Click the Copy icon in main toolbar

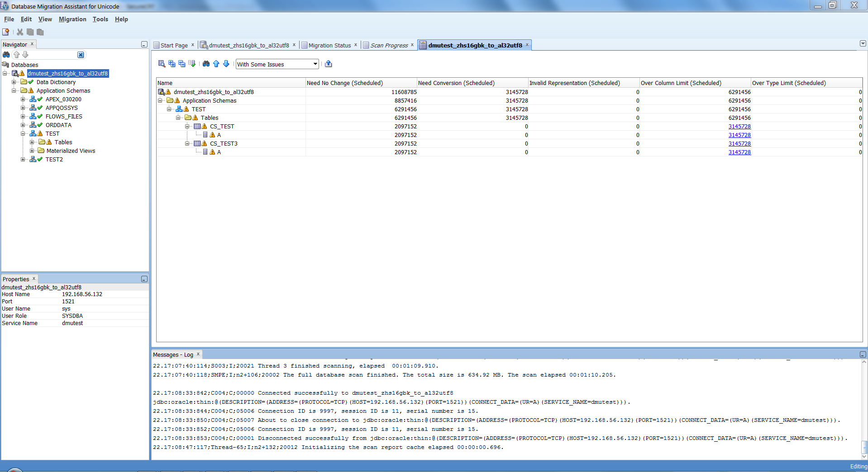coord(30,32)
